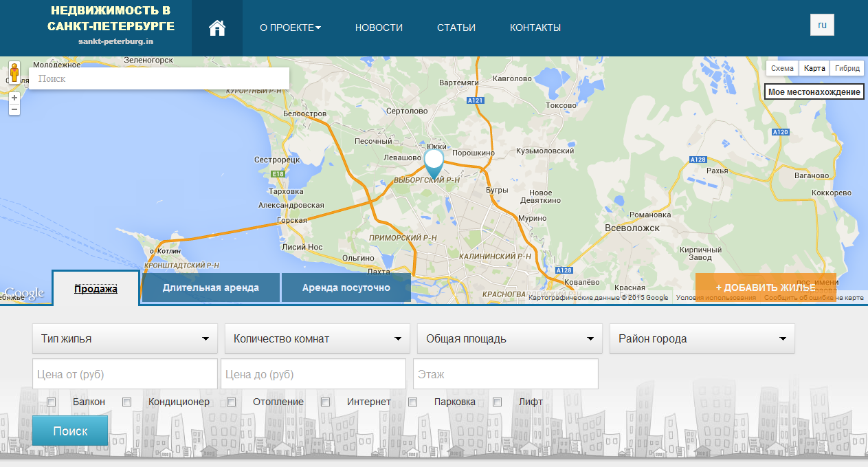Click the sankt-peterburg.in site address text
Screen dimensions: 868x467
(x=115, y=41)
